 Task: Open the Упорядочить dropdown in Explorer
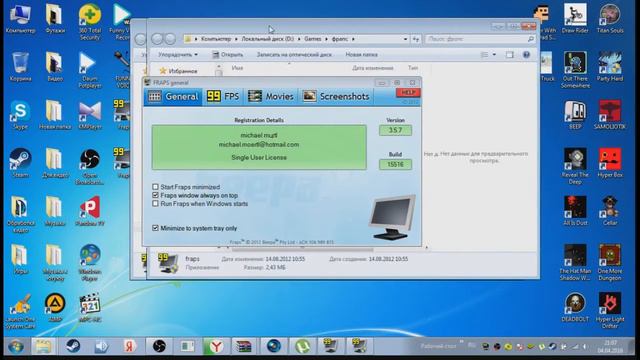click(x=178, y=54)
